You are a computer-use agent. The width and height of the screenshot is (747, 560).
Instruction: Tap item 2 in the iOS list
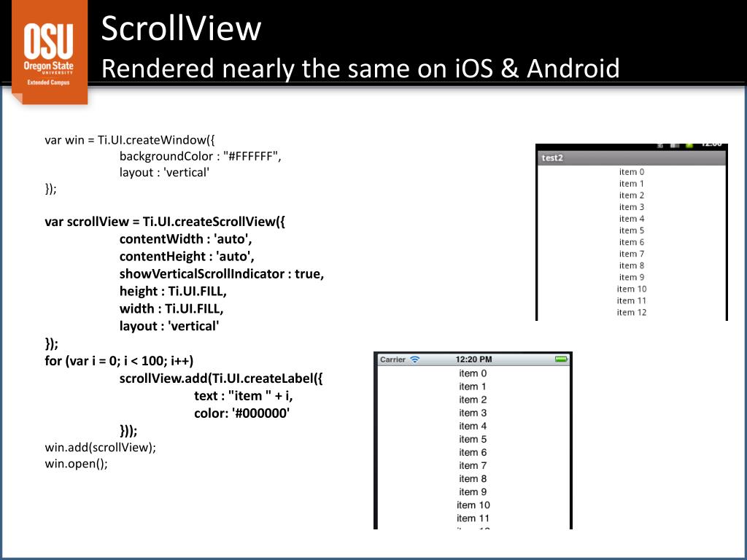point(473,400)
